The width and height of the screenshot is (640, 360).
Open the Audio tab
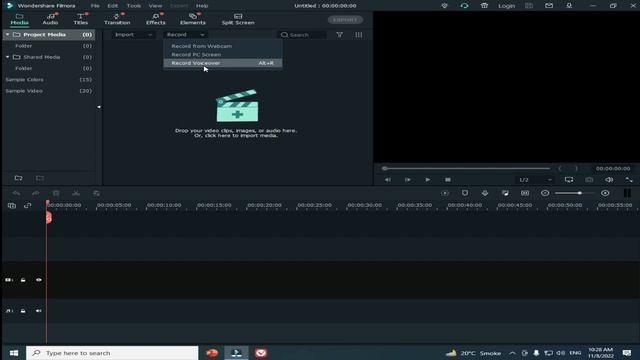point(51,19)
